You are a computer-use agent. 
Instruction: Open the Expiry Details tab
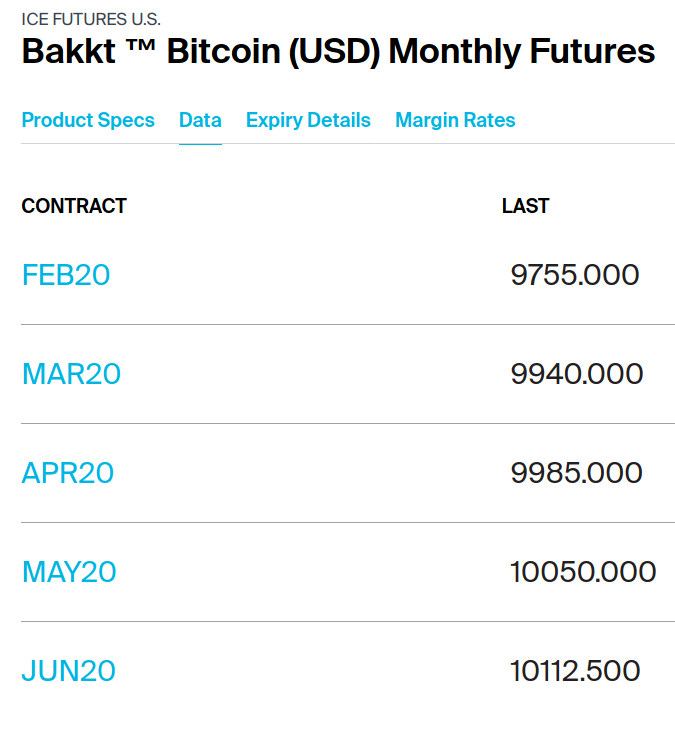(x=308, y=120)
